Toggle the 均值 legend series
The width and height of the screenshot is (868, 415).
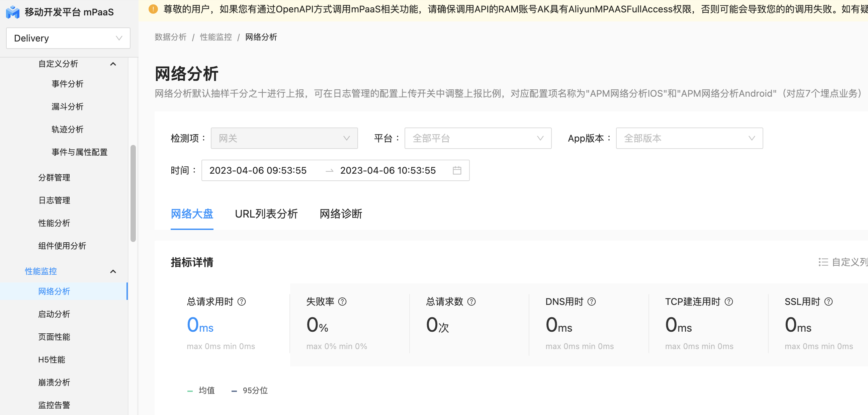(201, 390)
